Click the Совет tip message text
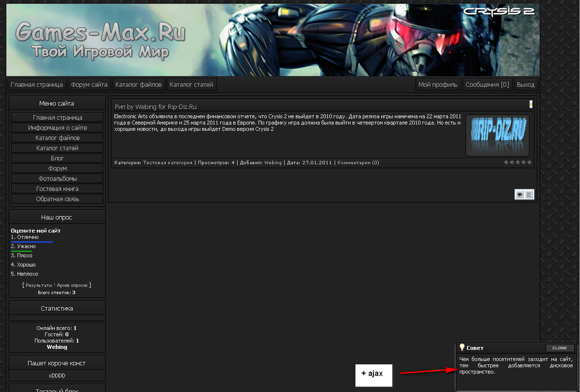580x392 pixels. 516,365
